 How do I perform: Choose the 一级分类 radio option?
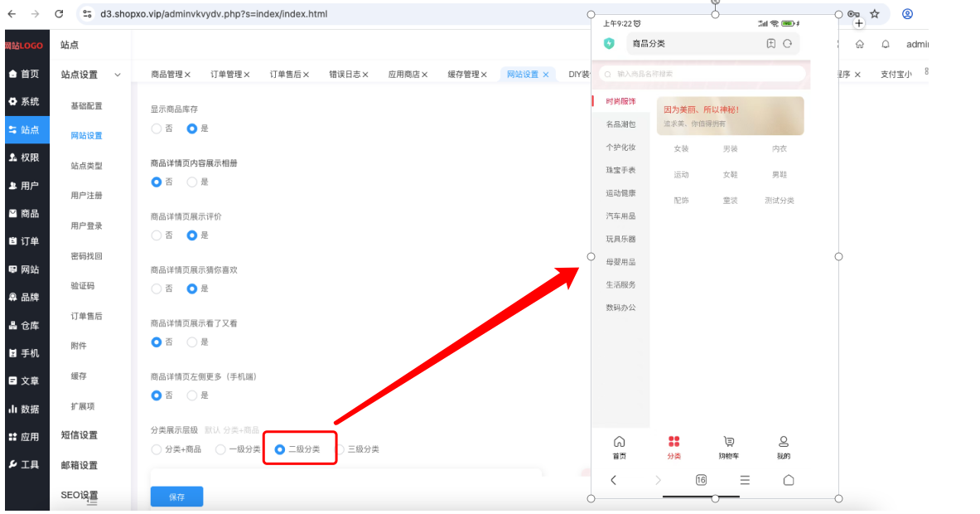click(x=220, y=449)
